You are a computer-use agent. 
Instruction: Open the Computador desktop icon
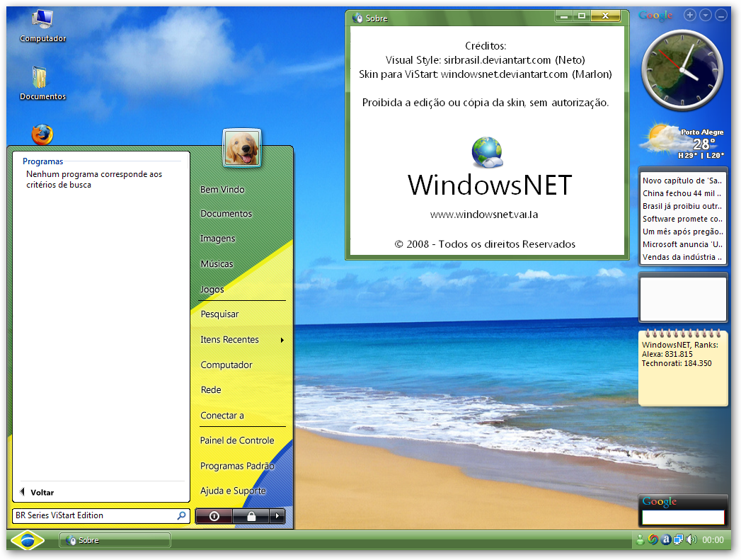click(42, 26)
